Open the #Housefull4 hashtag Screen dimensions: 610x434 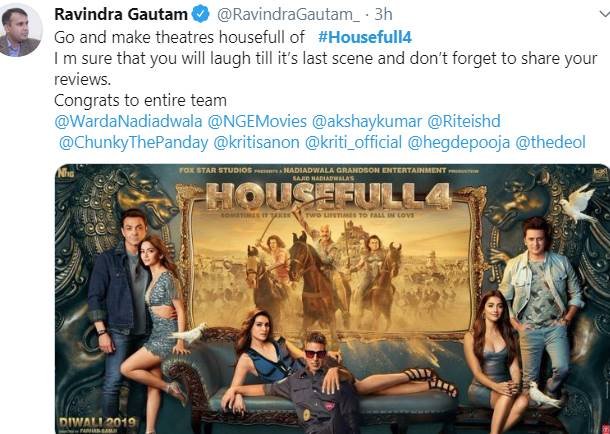coord(365,37)
